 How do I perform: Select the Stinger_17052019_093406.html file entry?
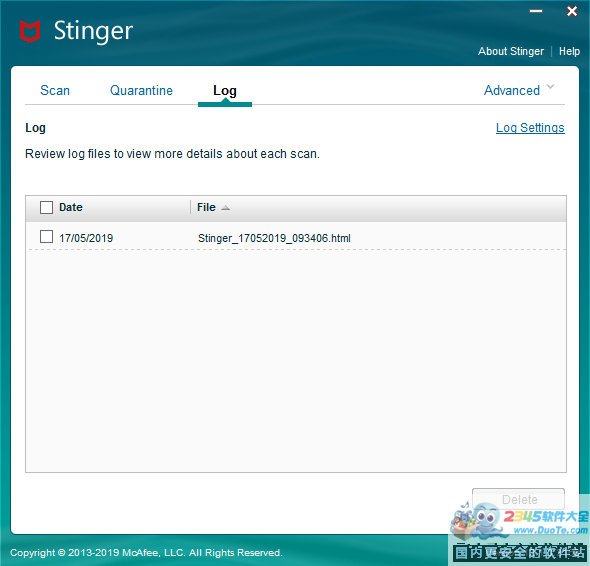click(274, 238)
